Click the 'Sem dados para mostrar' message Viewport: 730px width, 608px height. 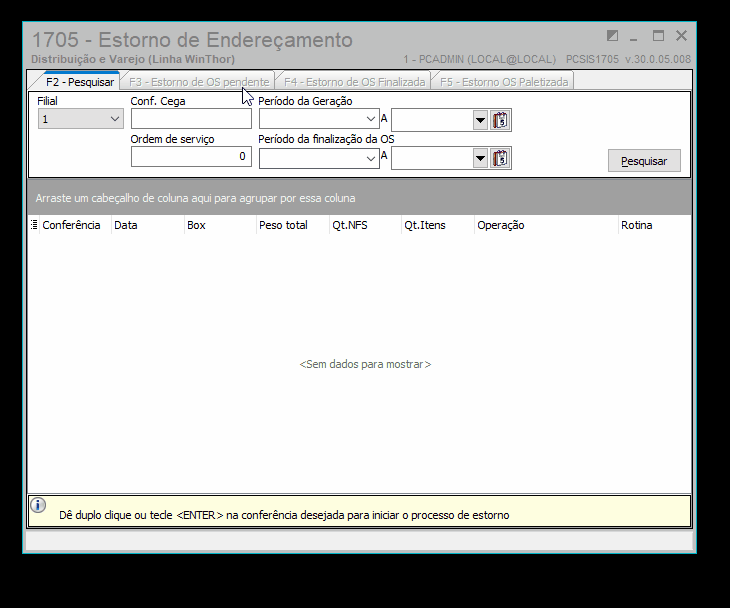pyautogui.click(x=365, y=364)
